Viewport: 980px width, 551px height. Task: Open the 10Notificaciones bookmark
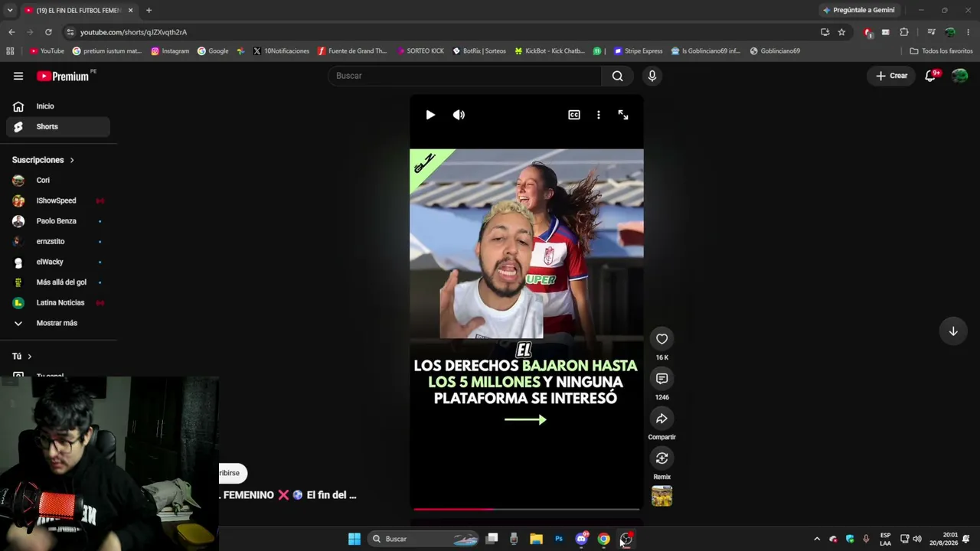281,51
